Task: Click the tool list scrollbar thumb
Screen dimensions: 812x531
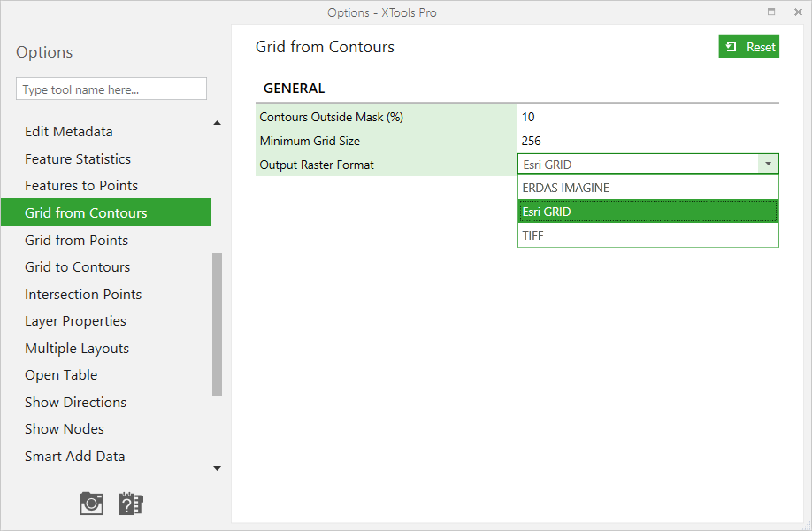Action: (x=217, y=324)
